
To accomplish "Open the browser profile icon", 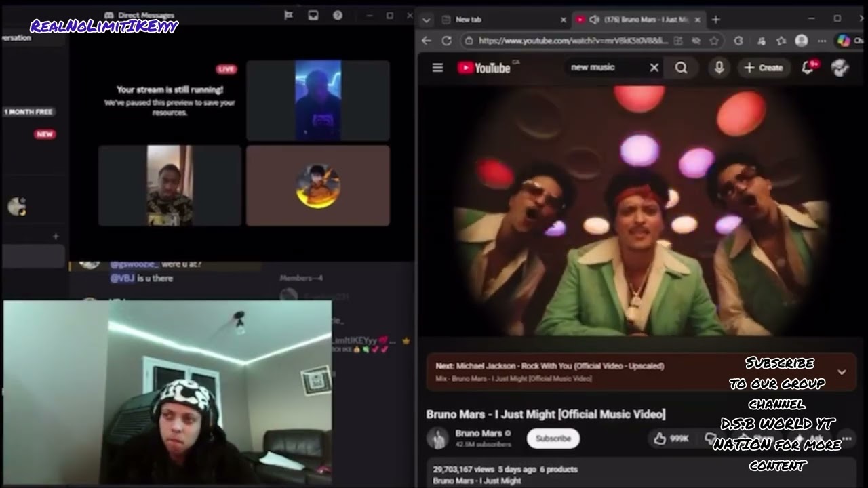I will pyautogui.click(x=801, y=41).
